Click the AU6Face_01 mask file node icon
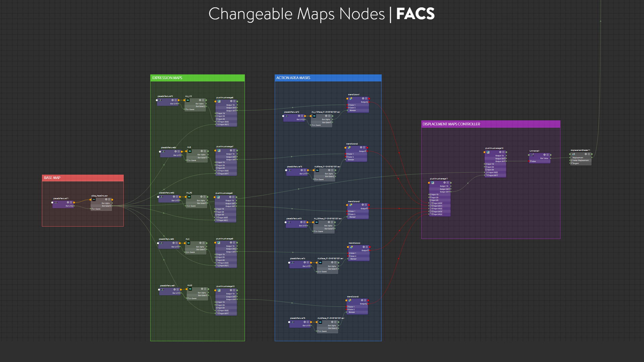This screenshot has width=644, height=362. 317,170
